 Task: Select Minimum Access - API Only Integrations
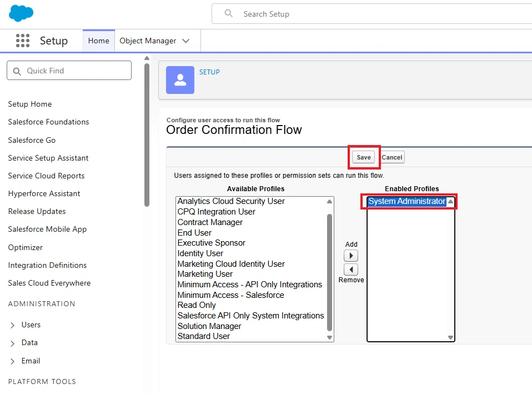point(250,285)
